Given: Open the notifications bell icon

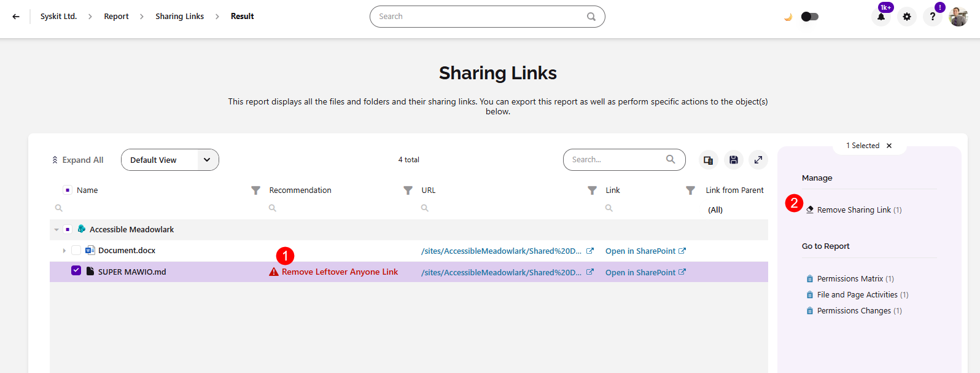Looking at the screenshot, I should pyautogui.click(x=881, y=17).
